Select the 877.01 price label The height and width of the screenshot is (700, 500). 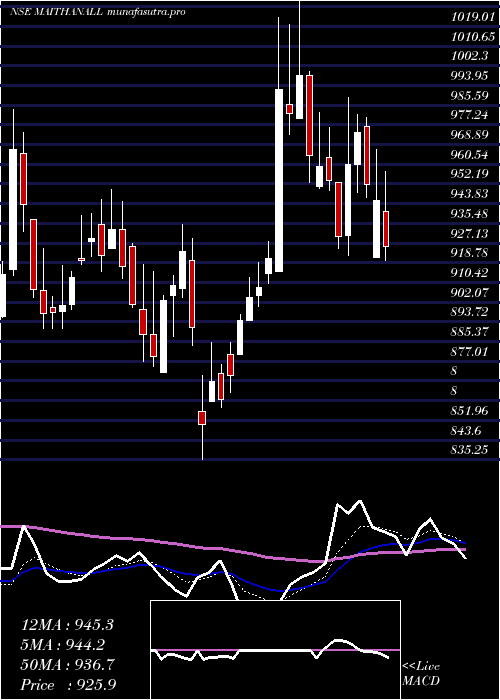[469, 351]
